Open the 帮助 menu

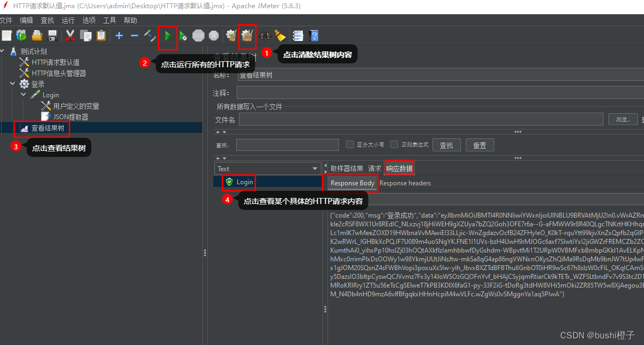click(x=130, y=20)
